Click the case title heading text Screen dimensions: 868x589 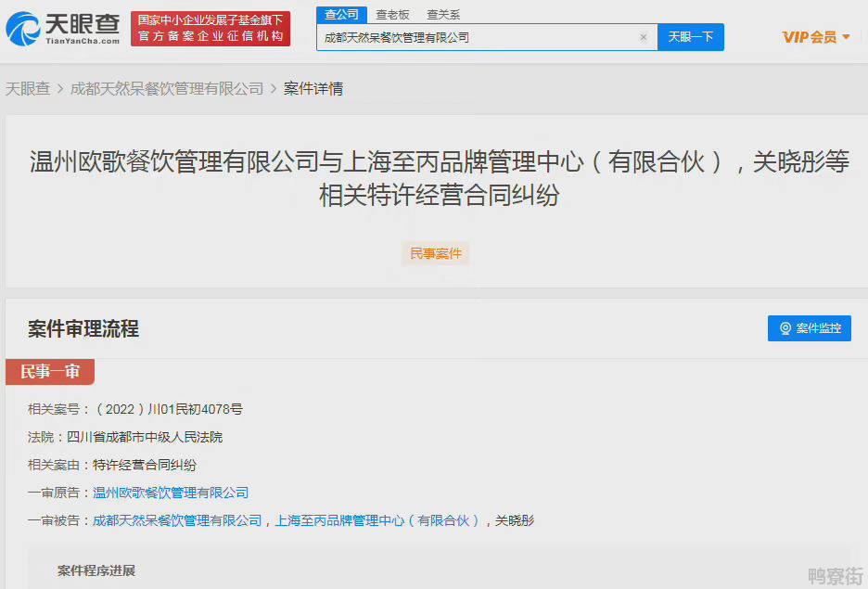click(x=439, y=178)
